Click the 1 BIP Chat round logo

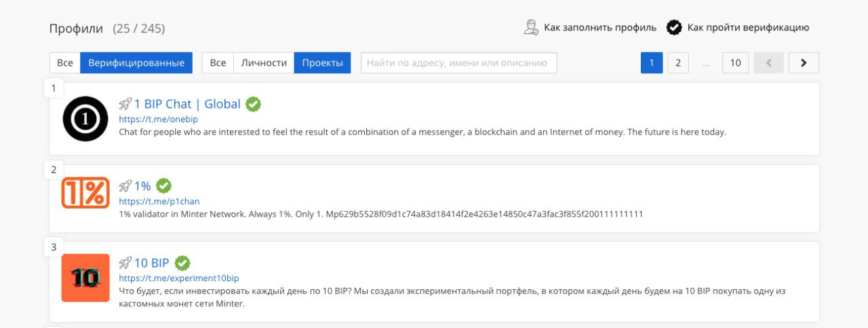click(85, 119)
